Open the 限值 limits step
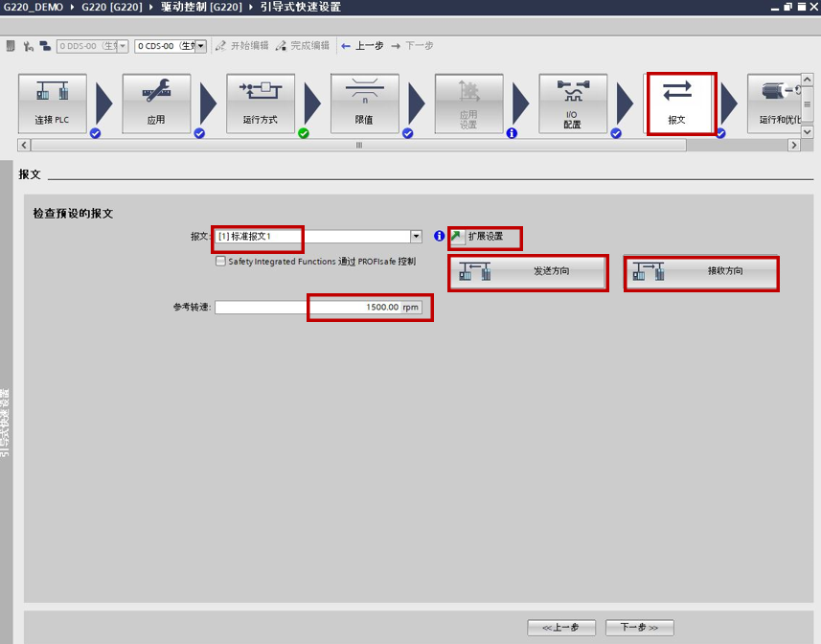 (364, 103)
